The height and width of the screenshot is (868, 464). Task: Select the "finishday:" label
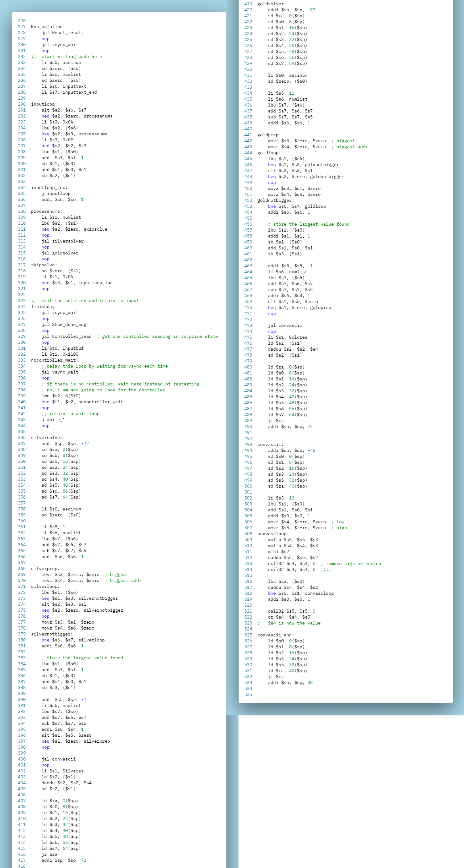44,307
